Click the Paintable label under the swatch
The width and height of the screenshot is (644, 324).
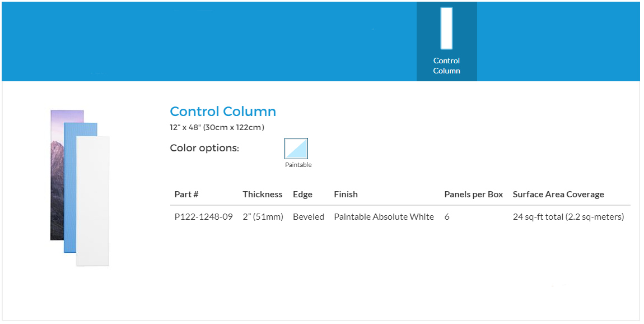(298, 165)
